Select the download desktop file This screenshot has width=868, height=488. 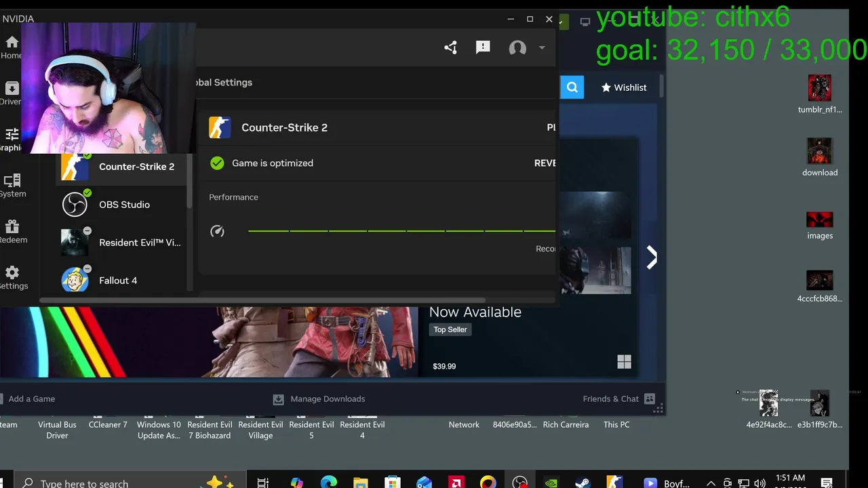pos(820,157)
